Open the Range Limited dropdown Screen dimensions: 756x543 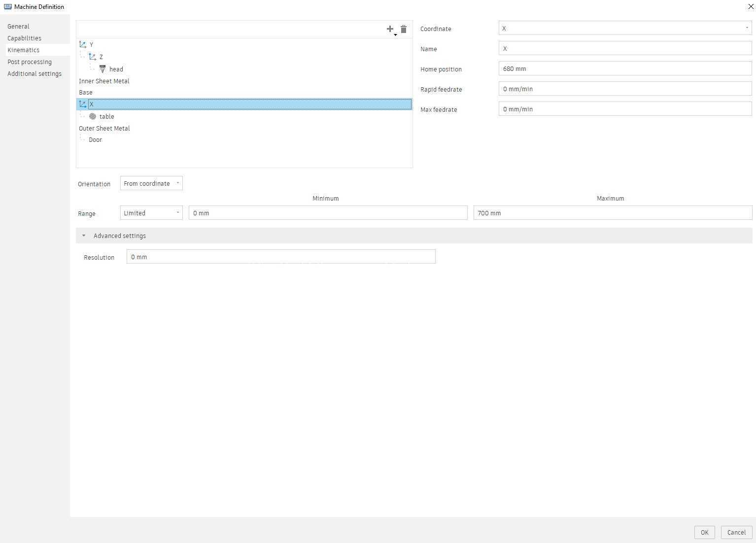tap(151, 213)
